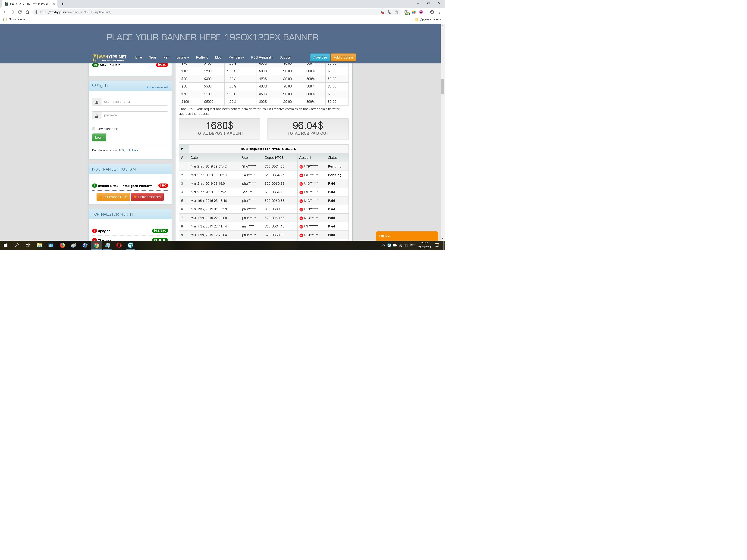
Task: Click the bookmark star icon
Action: coord(396,12)
